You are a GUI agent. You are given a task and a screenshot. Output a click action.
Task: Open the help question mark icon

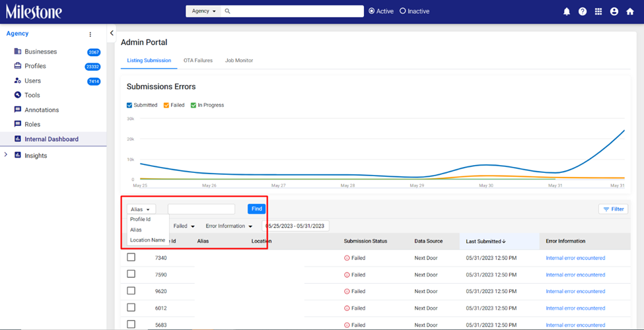pyautogui.click(x=583, y=11)
